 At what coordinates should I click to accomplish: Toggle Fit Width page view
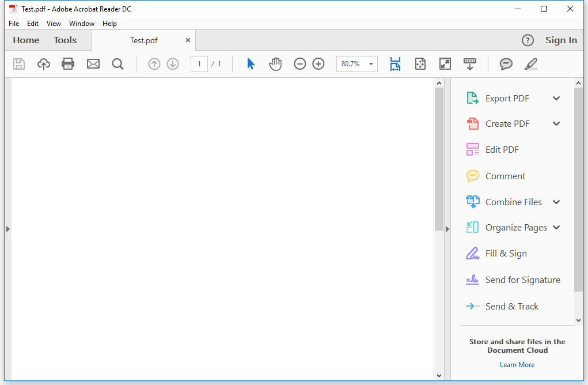pyautogui.click(x=395, y=64)
